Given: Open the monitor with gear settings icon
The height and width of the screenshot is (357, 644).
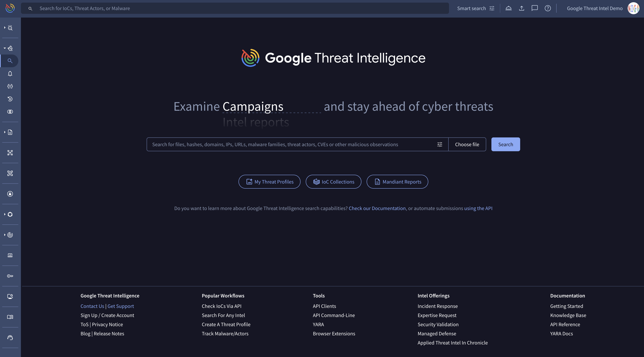Looking at the screenshot, I should pos(10,297).
